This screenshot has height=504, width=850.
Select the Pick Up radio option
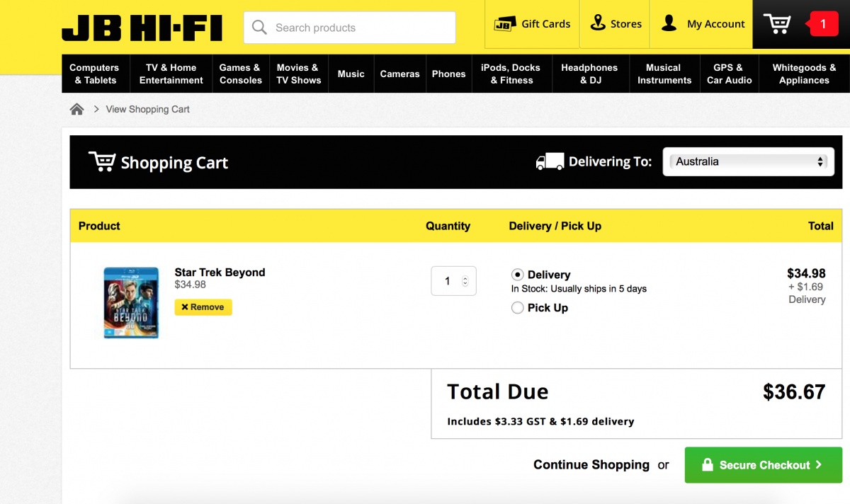[518, 308]
